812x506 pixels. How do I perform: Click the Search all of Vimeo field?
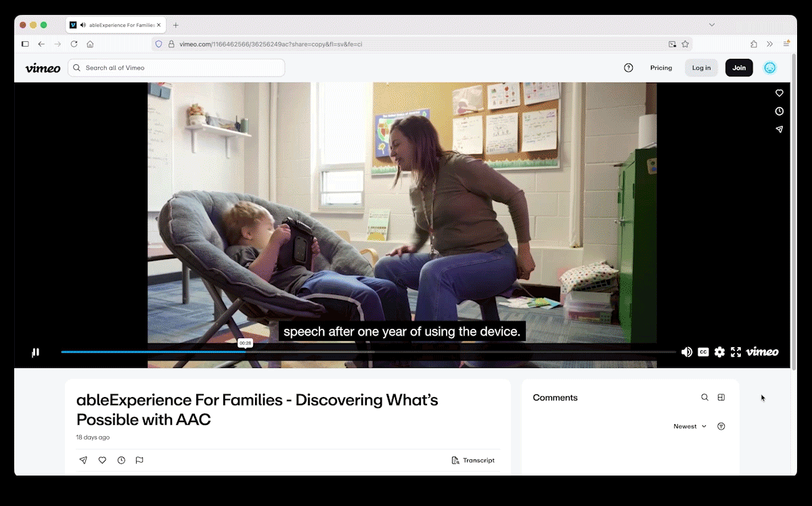(x=176, y=68)
